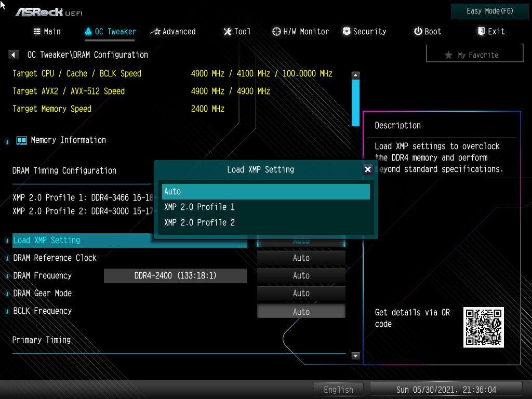Switch to the Advanced tab
The height and width of the screenshot is (399, 532).
(173, 32)
